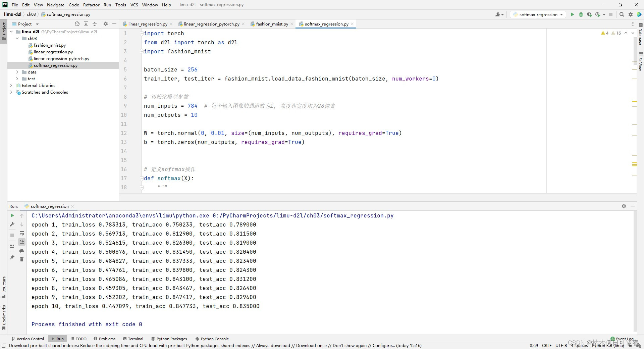644x349 pixels.
Task: Expand the test folder
Action: click(x=17, y=79)
